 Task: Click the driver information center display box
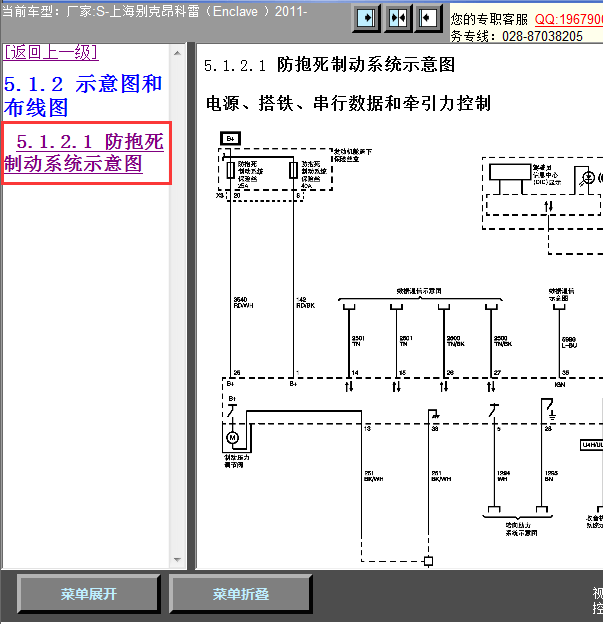[x=510, y=172]
